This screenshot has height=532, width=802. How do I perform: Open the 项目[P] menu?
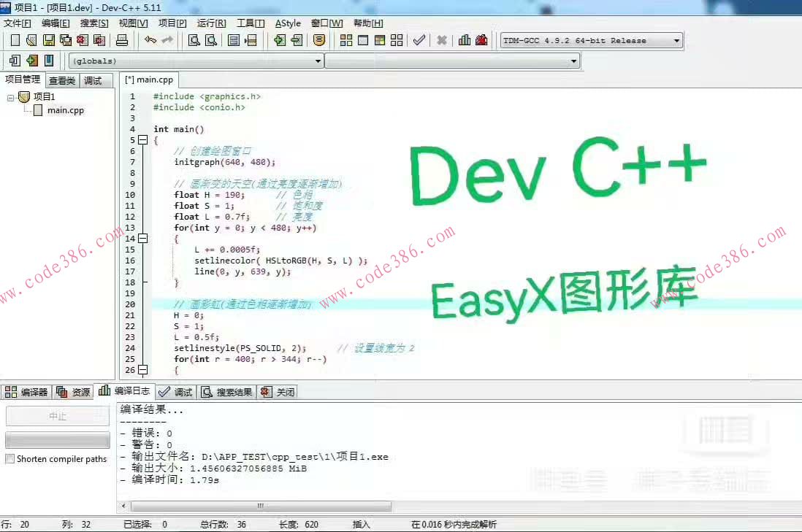pyautogui.click(x=172, y=23)
